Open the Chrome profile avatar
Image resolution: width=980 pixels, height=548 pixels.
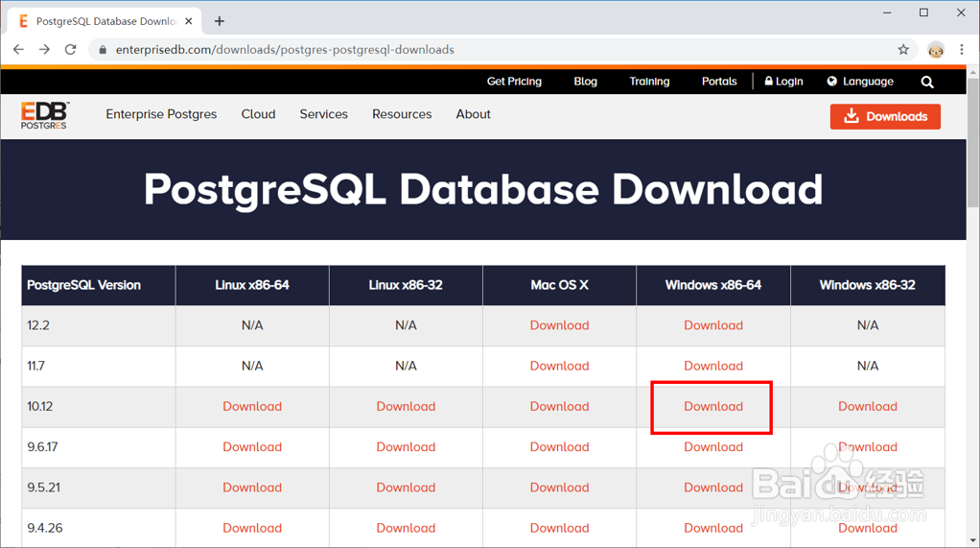936,50
